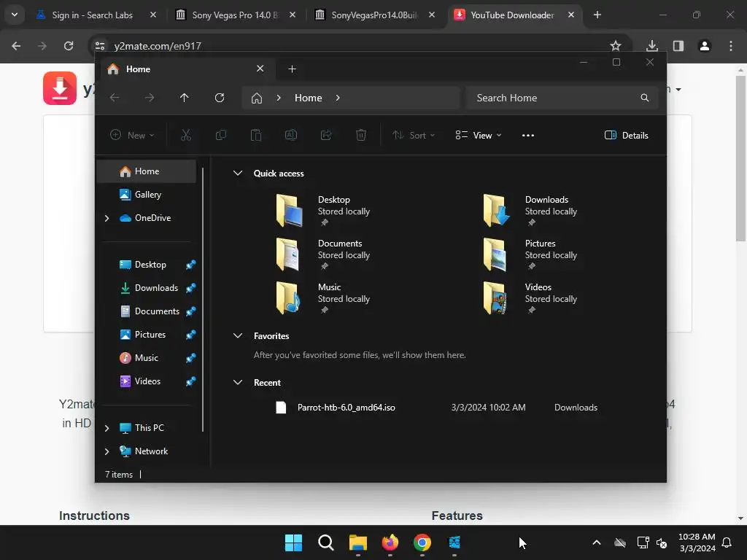Open a new Chrome tab
Image resolution: width=747 pixels, height=560 pixels.
[597, 15]
